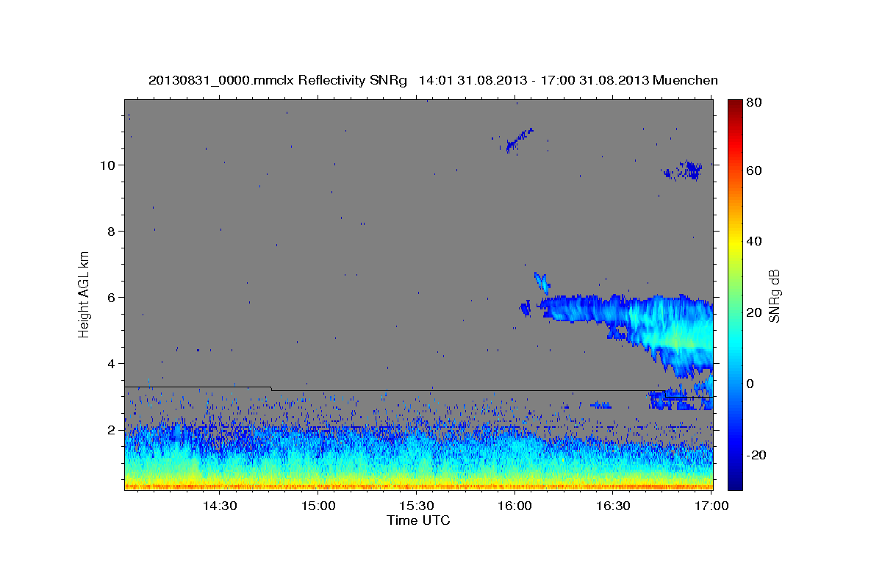Click the 'Height AGL km' axis label
The image size is (882, 588).
point(85,294)
